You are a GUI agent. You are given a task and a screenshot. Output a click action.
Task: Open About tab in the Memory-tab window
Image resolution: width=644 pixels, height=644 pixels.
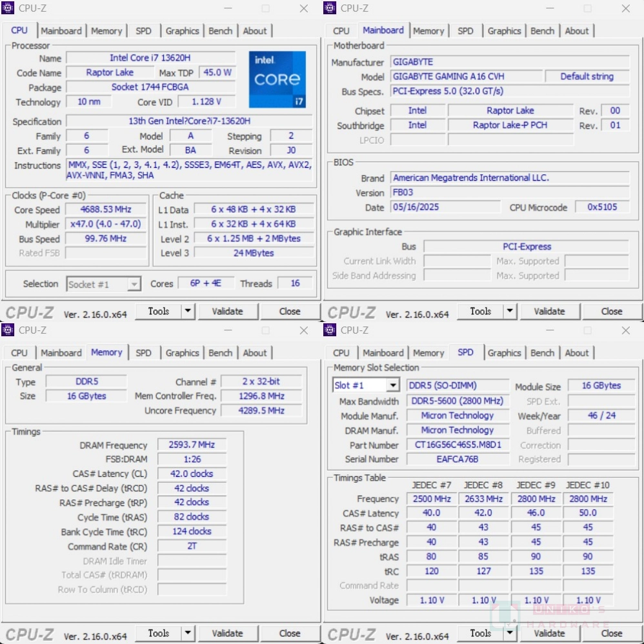[255, 353]
